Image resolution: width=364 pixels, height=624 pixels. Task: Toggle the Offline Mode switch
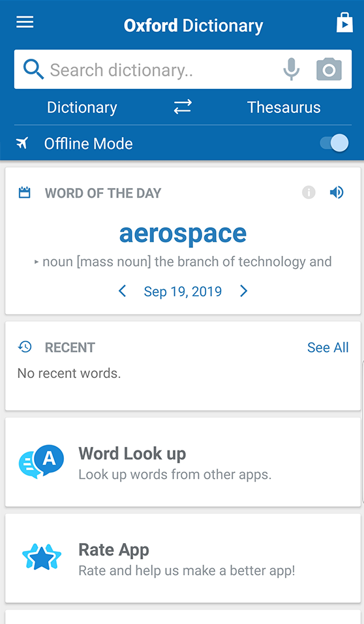334,143
